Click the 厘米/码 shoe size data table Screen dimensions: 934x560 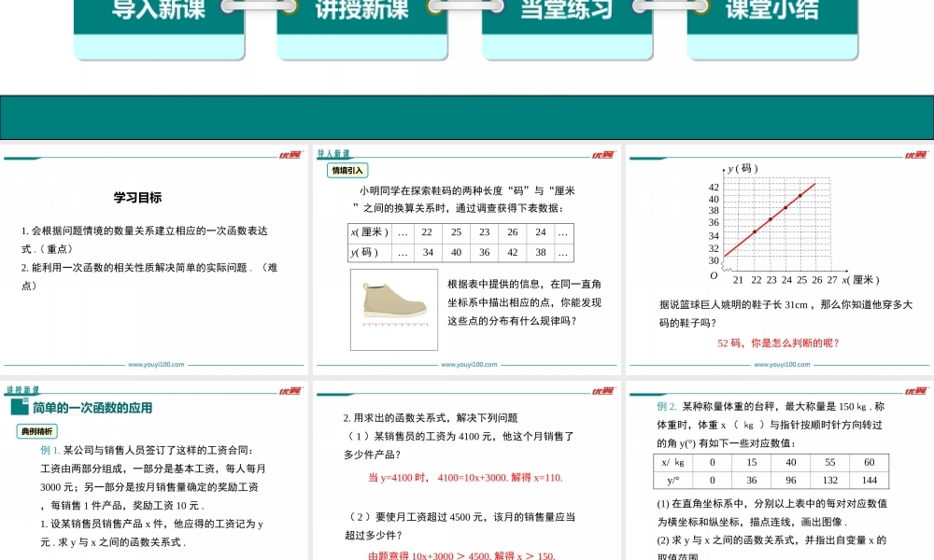pos(460,243)
